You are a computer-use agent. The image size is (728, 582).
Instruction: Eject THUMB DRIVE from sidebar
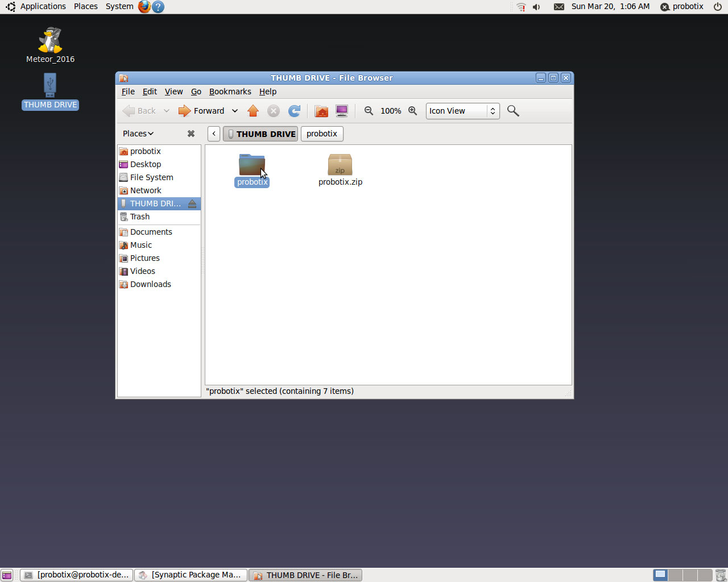(192, 203)
